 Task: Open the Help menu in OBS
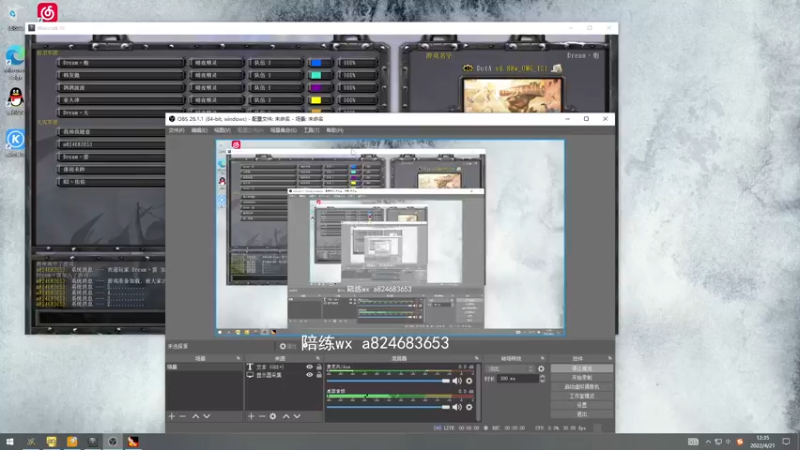tap(335, 131)
